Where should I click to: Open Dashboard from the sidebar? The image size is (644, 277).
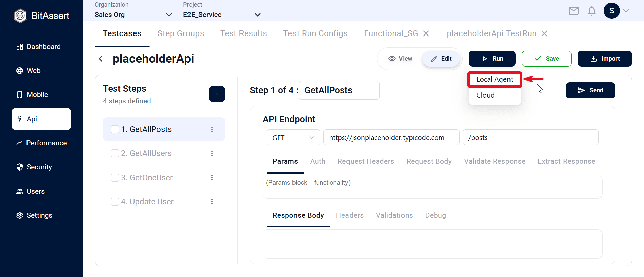point(39,47)
